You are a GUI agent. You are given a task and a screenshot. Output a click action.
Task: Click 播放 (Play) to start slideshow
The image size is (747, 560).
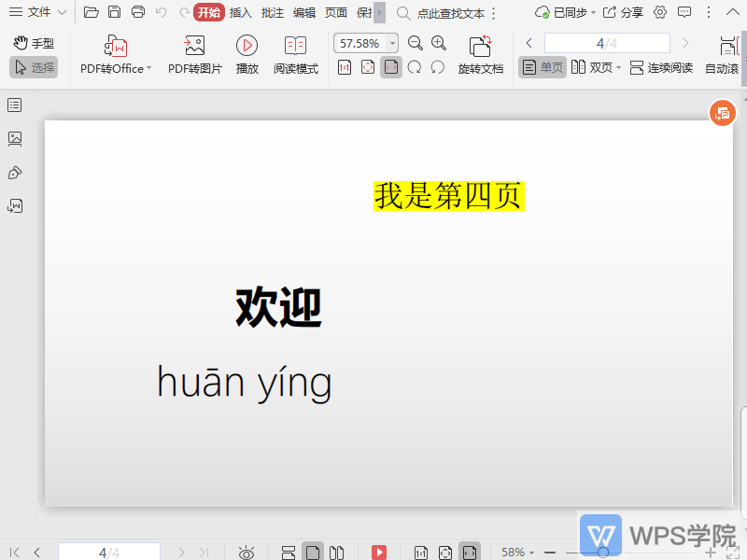[247, 51]
